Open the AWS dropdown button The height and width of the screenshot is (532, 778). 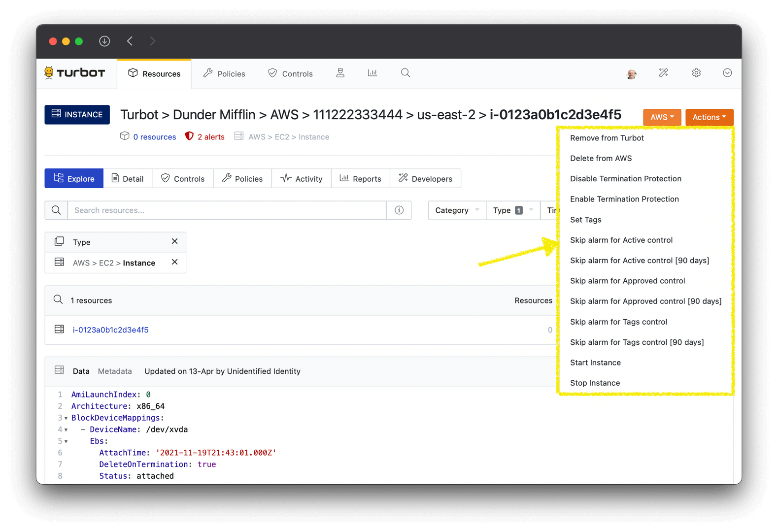pyautogui.click(x=662, y=117)
